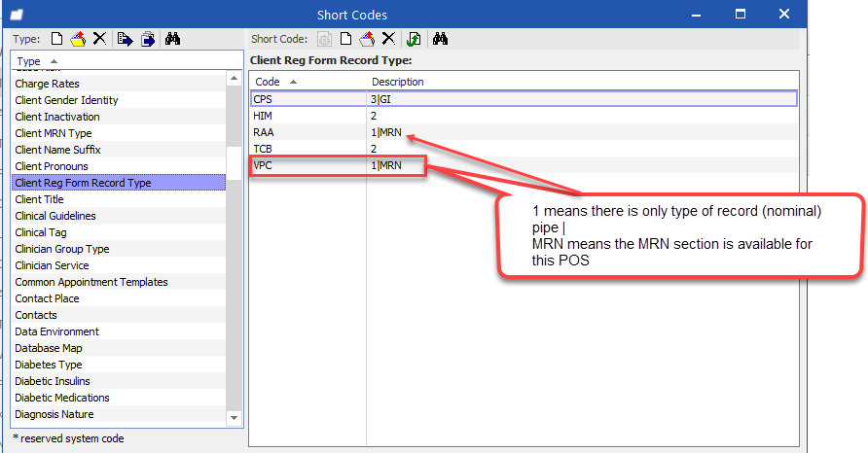Screen dimensions: 868x453
Task: Maximize the Short Codes window
Action: [x=741, y=15]
